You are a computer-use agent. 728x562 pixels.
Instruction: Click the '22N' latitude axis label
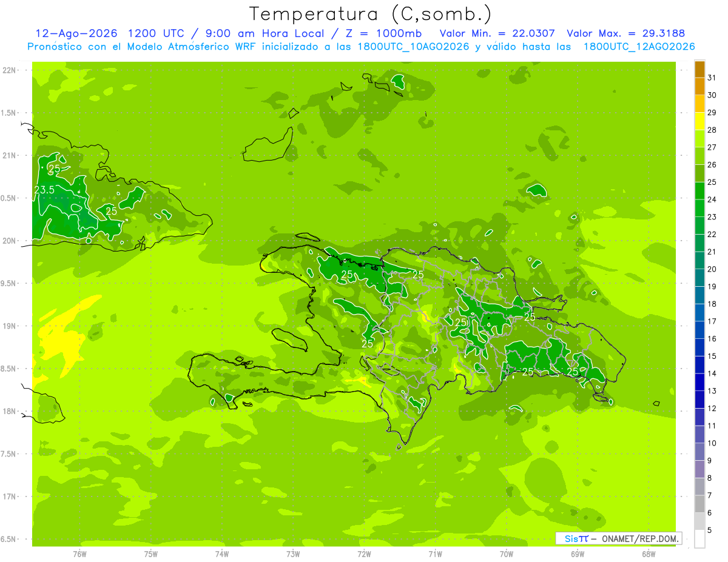pyautogui.click(x=8, y=70)
